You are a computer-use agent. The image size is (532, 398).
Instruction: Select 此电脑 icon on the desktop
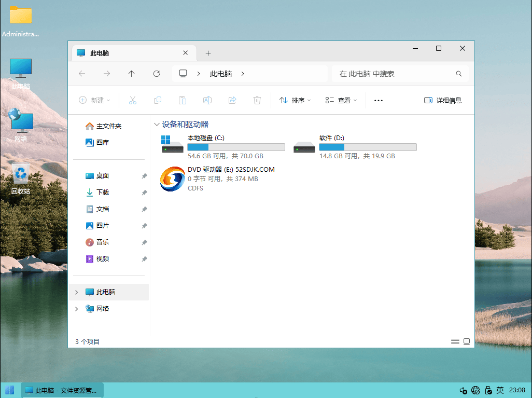[x=20, y=73]
